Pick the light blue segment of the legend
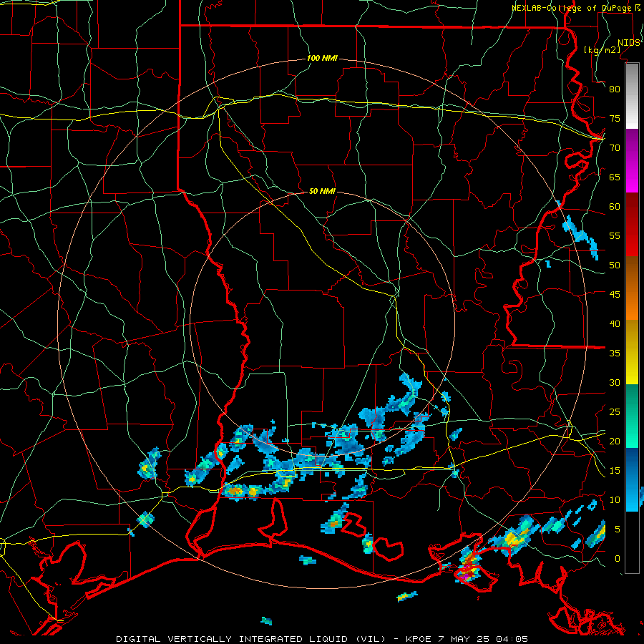The height and width of the screenshot is (644, 644). (x=632, y=479)
